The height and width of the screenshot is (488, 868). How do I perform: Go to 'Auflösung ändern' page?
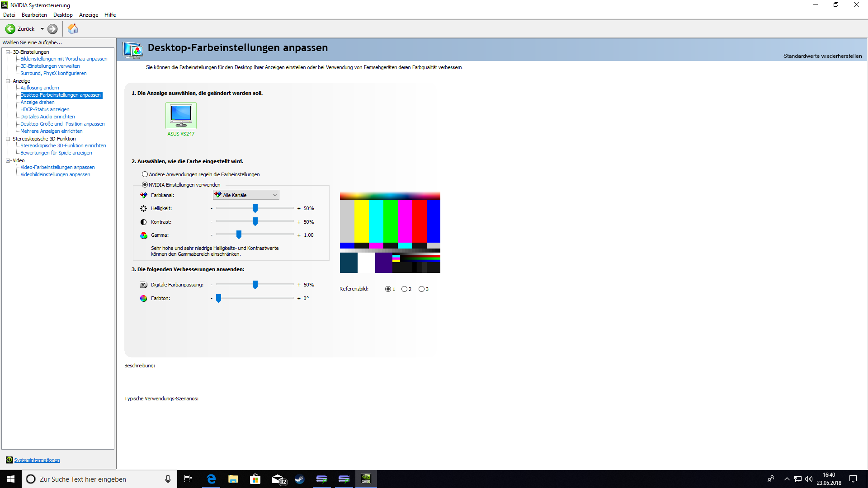click(x=40, y=88)
